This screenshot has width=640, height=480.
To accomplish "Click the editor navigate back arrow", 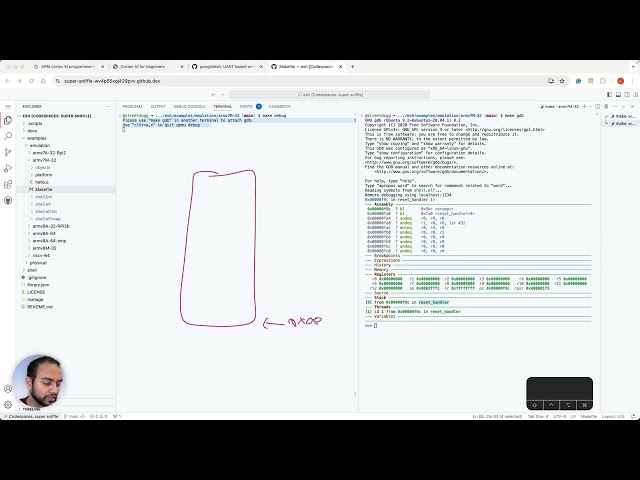I will tap(213, 95).
